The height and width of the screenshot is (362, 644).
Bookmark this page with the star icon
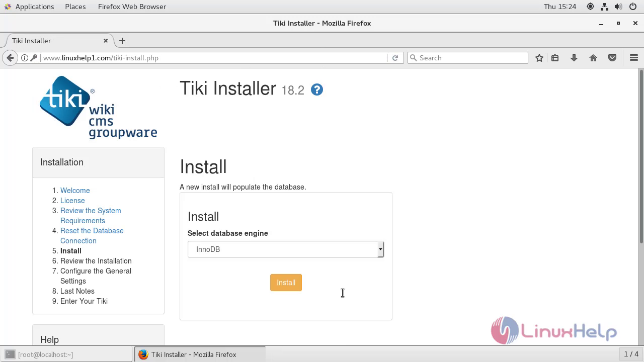(x=539, y=58)
